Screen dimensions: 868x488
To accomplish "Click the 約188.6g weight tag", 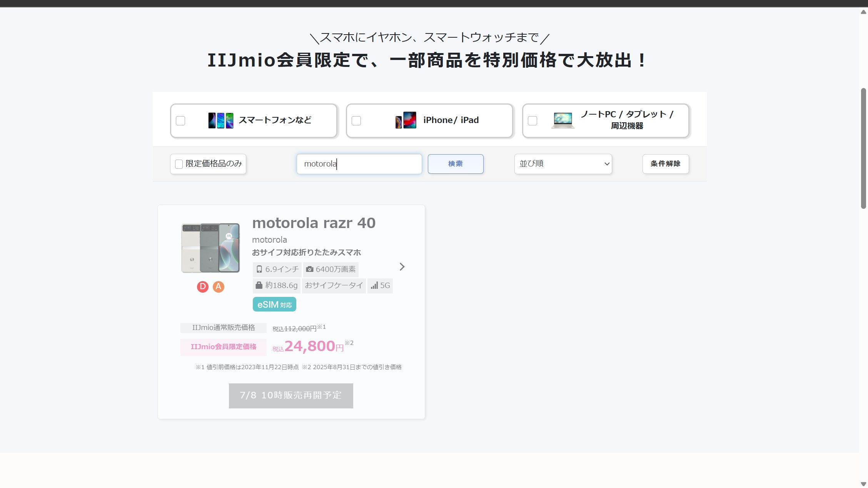I will 277,286.
